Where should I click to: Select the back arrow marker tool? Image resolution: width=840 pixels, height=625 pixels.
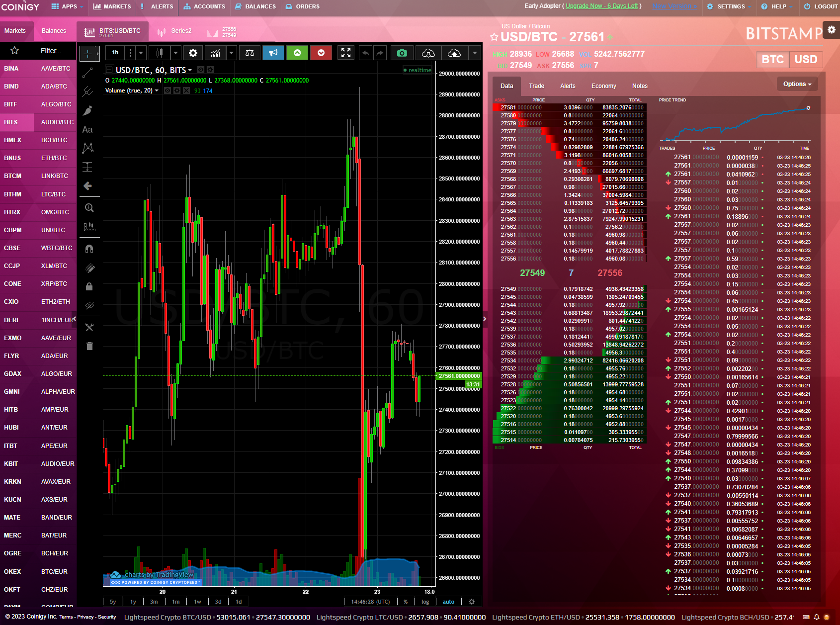pos(87,186)
